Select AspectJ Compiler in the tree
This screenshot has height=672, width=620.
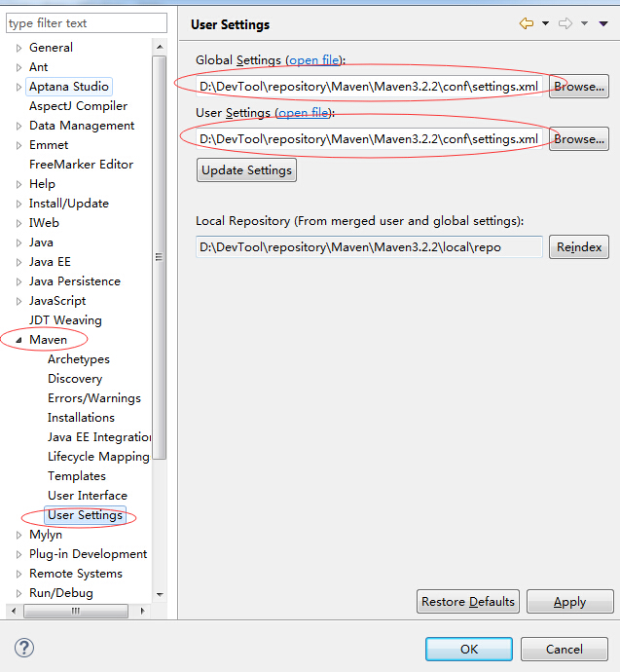[78, 106]
